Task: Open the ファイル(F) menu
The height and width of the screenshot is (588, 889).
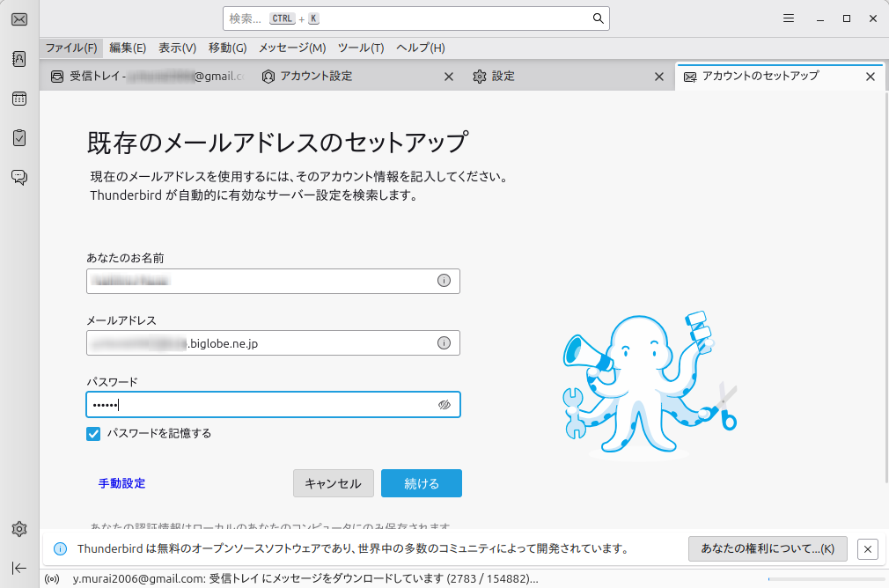Action: click(71, 48)
